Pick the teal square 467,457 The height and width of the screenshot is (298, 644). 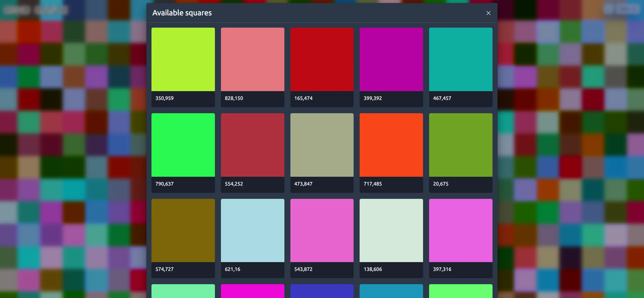(x=461, y=59)
